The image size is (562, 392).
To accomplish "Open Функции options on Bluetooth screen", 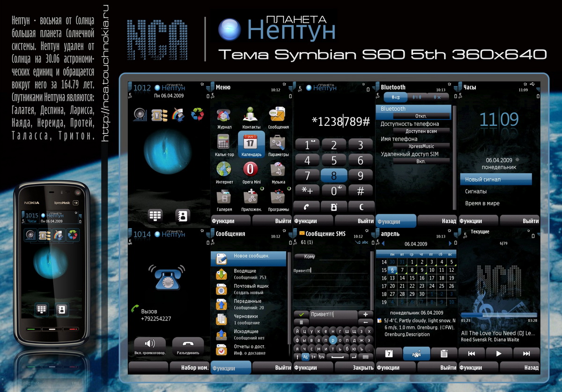I will 396,221.
